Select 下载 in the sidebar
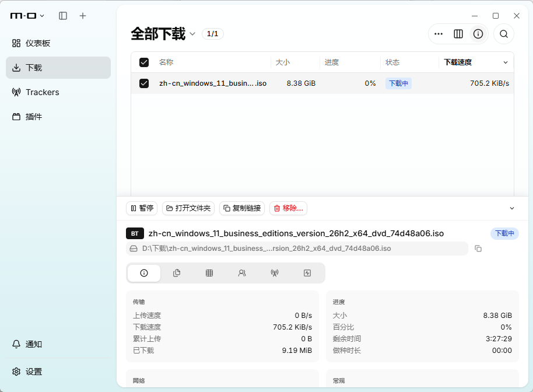The image size is (533, 392). 58,68
